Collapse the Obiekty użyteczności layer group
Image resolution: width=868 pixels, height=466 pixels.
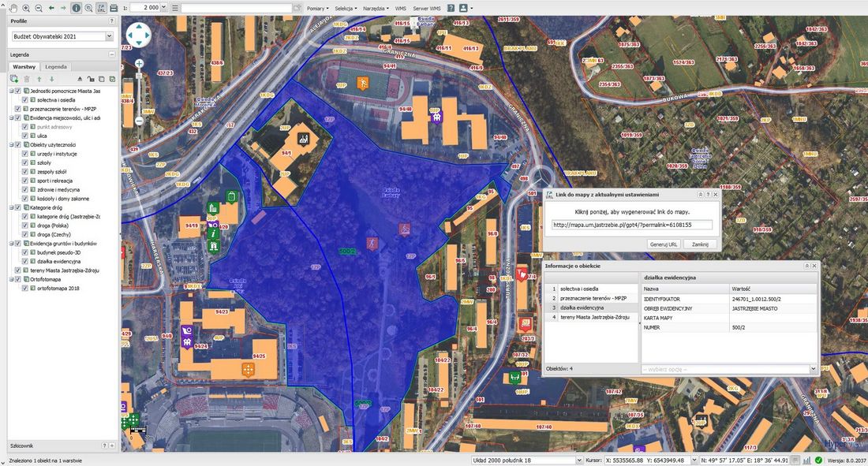[11, 144]
